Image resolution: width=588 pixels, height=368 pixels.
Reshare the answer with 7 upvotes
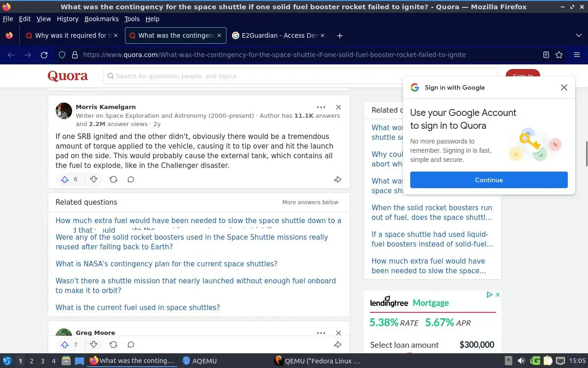(x=113, y=345)
